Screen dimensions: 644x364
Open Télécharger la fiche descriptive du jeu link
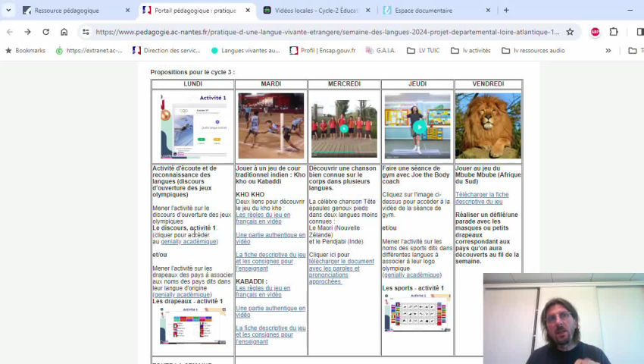[x=482, y=198]
